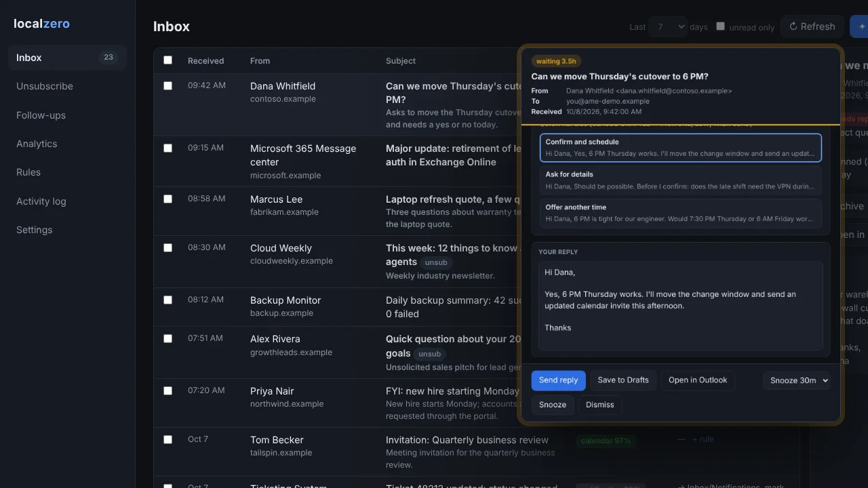Open Unsubscribe in the sidebar
Image resolution: width=868 pixels, height=488 pixels.
67,86
